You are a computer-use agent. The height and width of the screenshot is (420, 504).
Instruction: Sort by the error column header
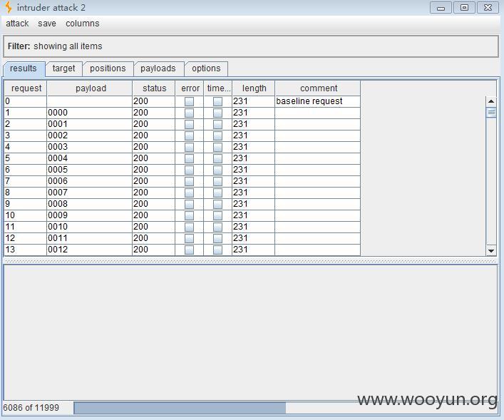(190, 88)
